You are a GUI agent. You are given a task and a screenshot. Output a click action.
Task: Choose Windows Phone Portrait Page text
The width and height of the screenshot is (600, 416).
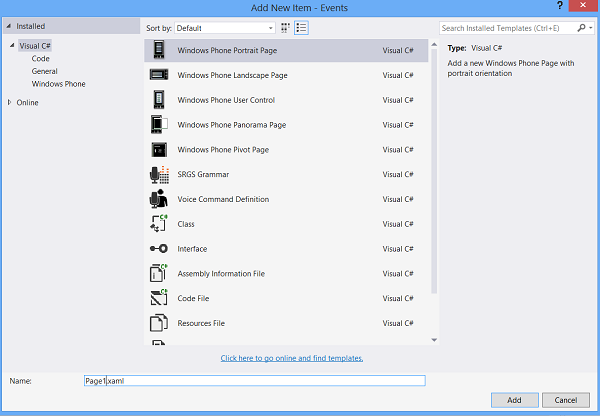pos(227,51)
